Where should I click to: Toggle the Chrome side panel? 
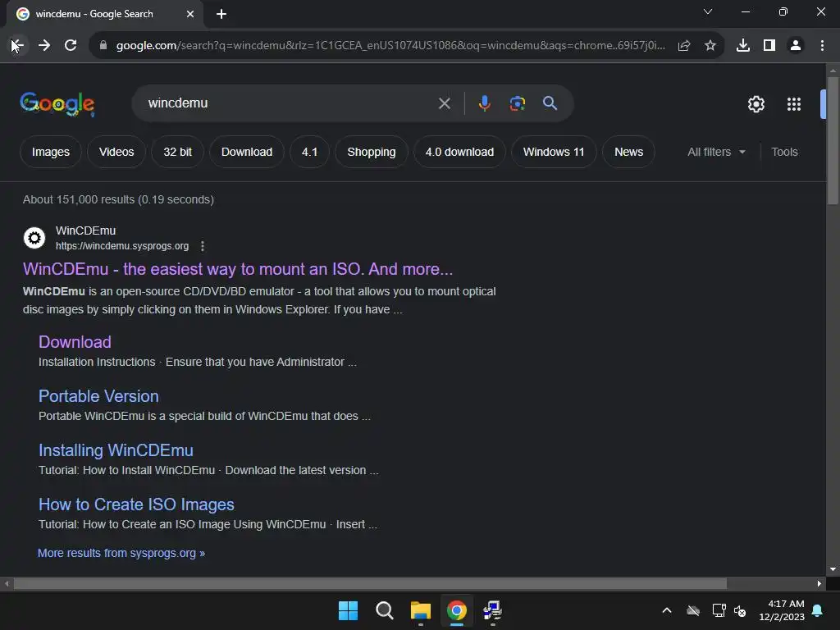pyautogui.click(x=769, y=46)
